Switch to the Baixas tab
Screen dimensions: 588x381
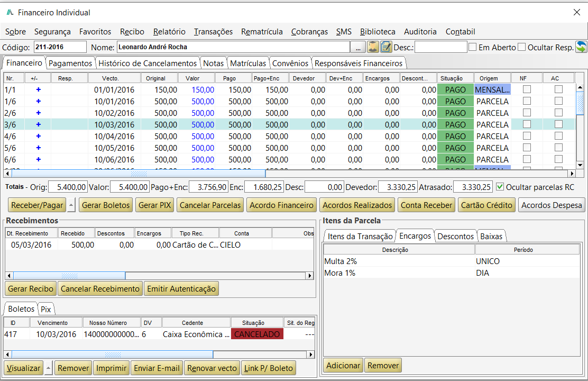(x=491, y=236)
